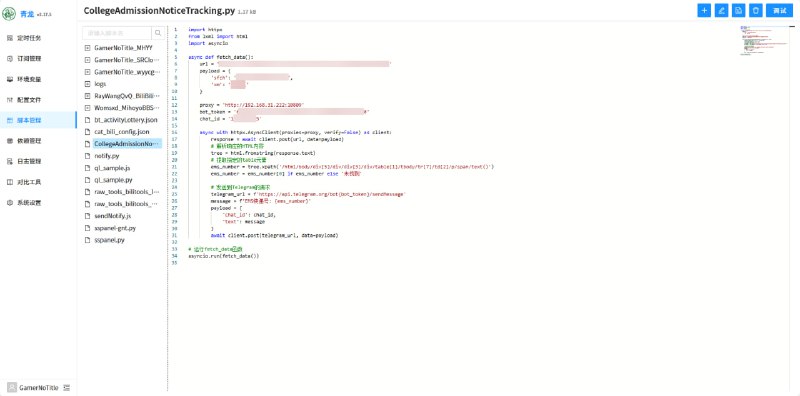800x396 pixels.
Task: Open the second raw_tools_bilitools_ file
Action: click(x=126, y=204)
